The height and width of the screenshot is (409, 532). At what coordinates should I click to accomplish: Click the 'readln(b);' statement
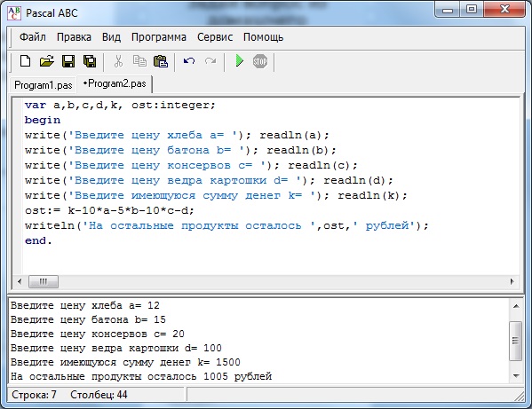click(301, 150)
